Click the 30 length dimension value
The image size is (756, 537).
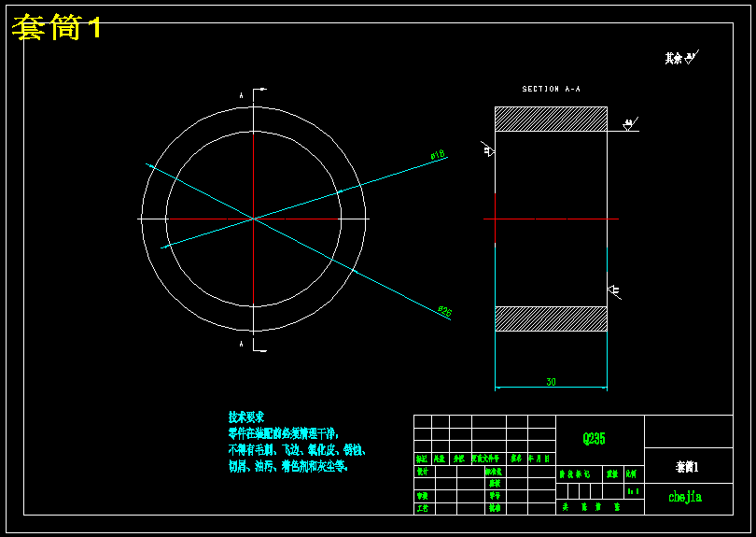pyautogui.click(x=551, y=382)
